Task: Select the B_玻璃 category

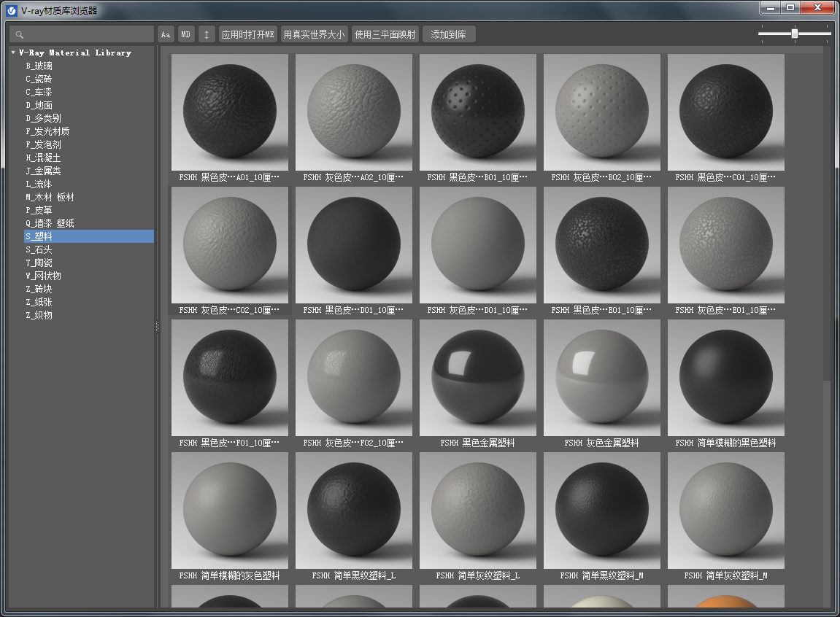Action: [39, 66]
